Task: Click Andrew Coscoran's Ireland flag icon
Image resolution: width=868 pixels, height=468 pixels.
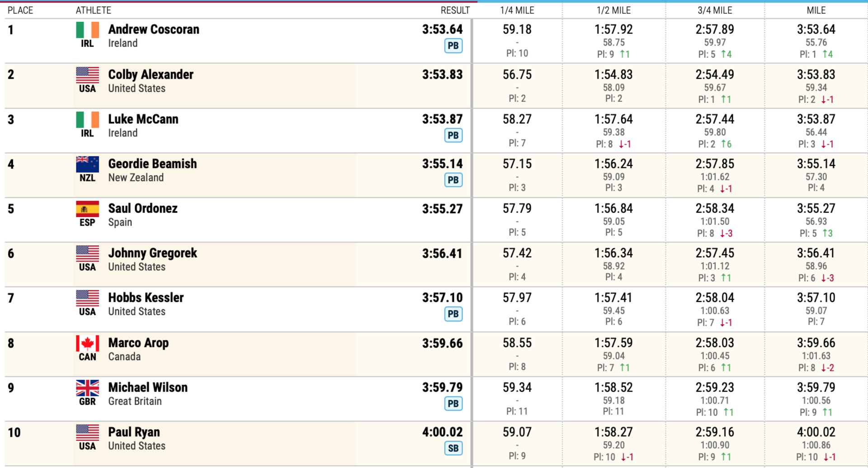Action: pyautogui.click(x=87, y=30)
